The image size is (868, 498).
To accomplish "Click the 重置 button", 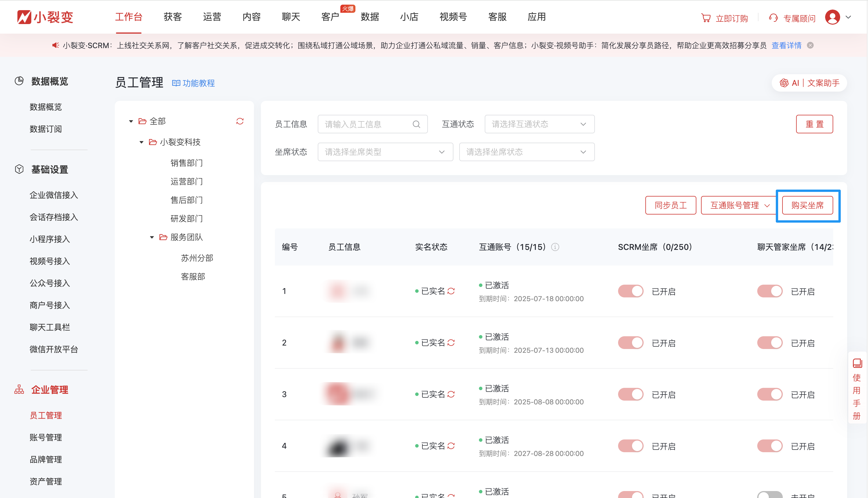I will click(814, 124).
